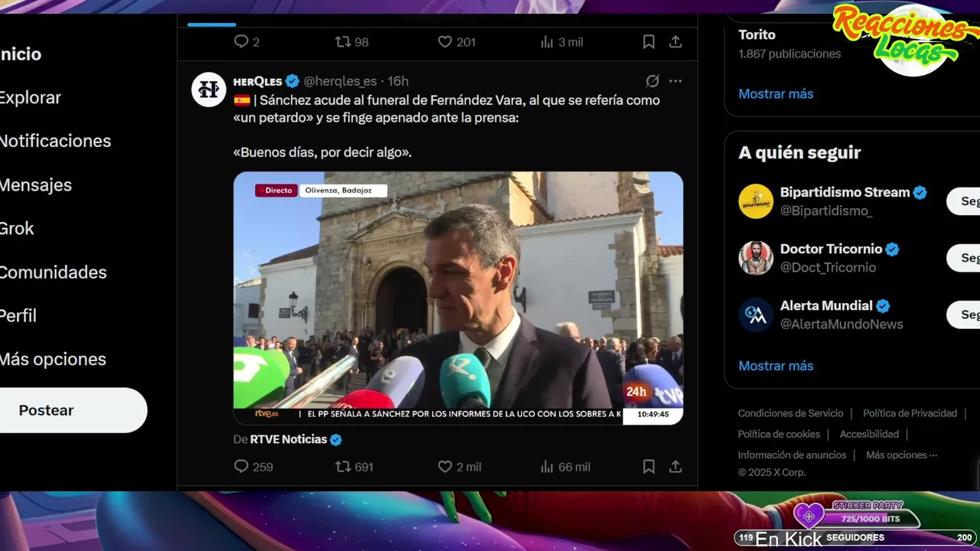Open Notificaciones in the sidebar
Image resolution: width=980 pixels, height=551 pixels.
(x=55, y=141)
